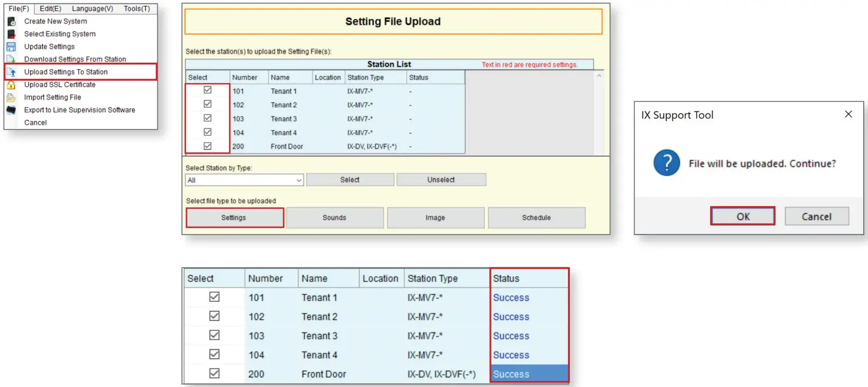The height and width of the screenshot is (387, 868).
Task: Toggle checkbox for 103 in the Success status table
Action: (214, 336)
